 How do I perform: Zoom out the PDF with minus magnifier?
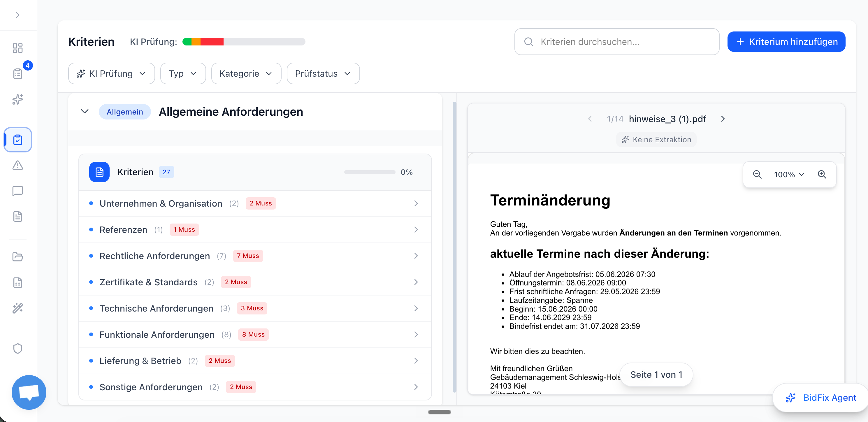coord(757,175)
